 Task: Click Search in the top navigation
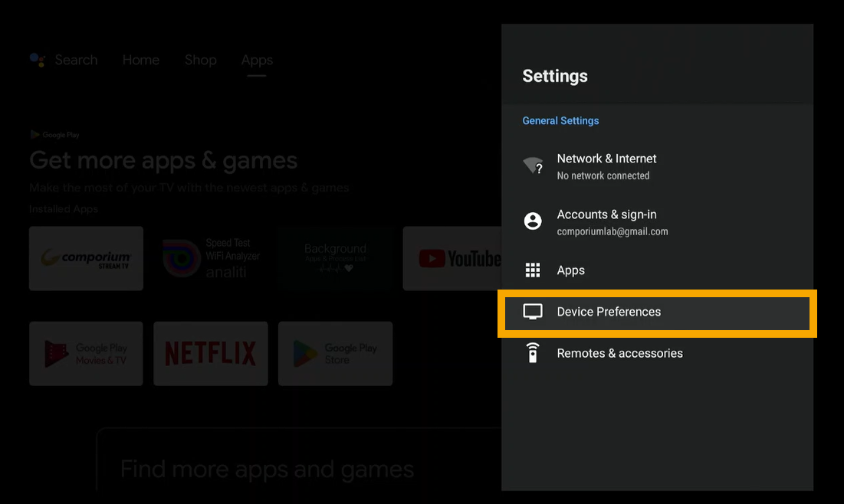tap(76, 60)
